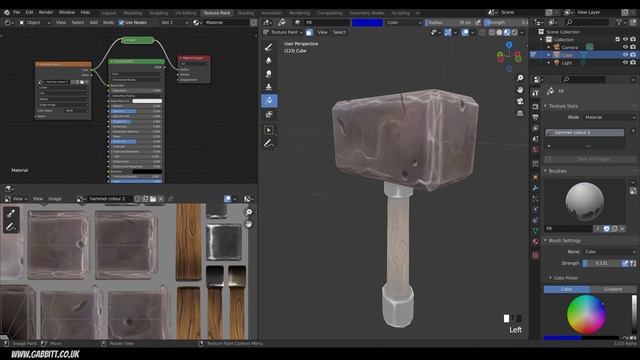
Task: Open the Object type dropdown in node editor
Action: tap(34, 22)
